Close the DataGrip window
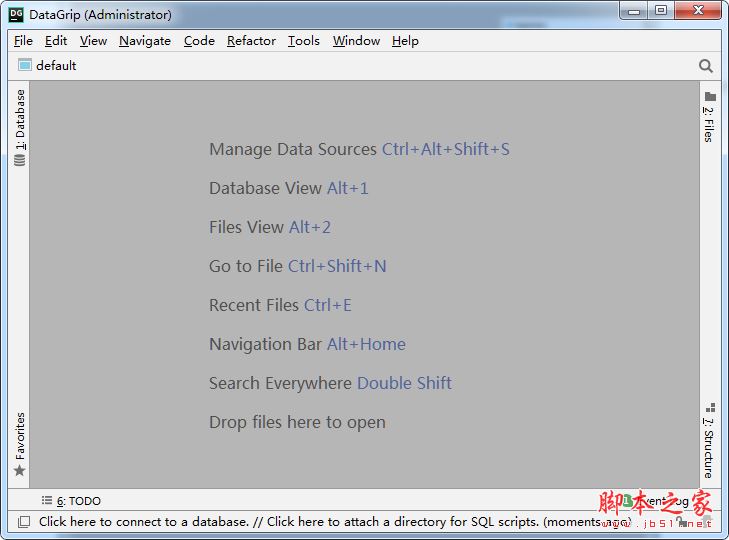 (698, 11)
